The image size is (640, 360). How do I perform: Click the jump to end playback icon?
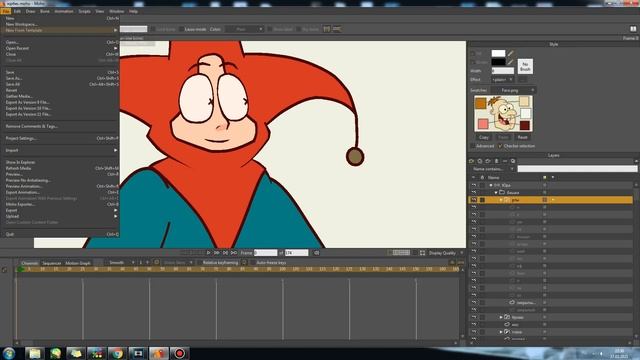click(x=233, y=253)
